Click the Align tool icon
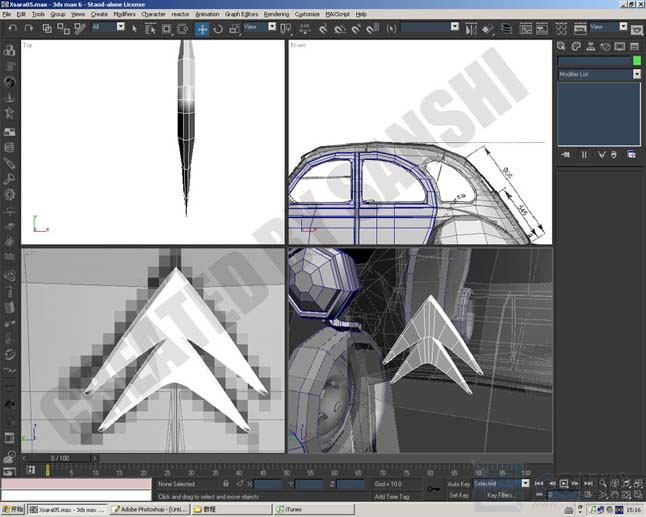Image resolution: width=646 pixels, height=517 pixels. tap(487, 29)
